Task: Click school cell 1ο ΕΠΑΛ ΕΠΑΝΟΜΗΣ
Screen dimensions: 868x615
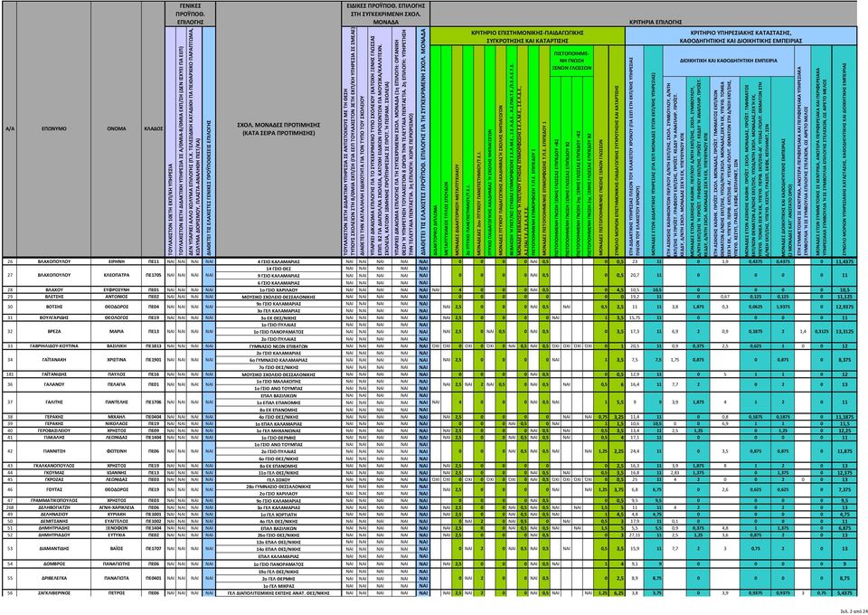Action: click(278, 402)
